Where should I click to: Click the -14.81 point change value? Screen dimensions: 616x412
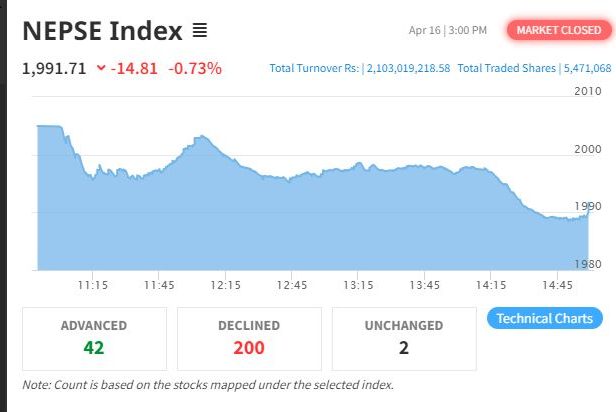pyautogui.click(x=137, y=69)
